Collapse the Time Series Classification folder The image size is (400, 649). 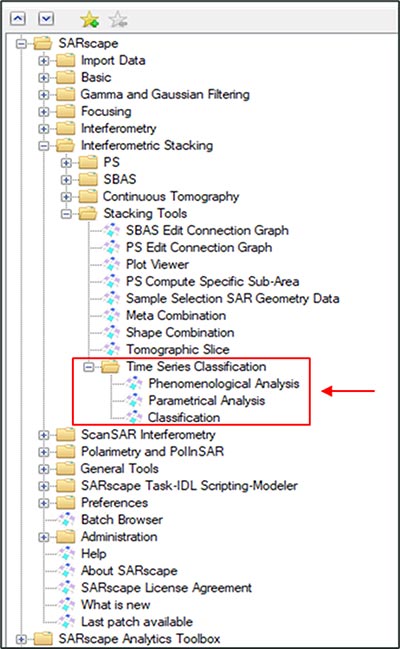click(x=89, y=367)
